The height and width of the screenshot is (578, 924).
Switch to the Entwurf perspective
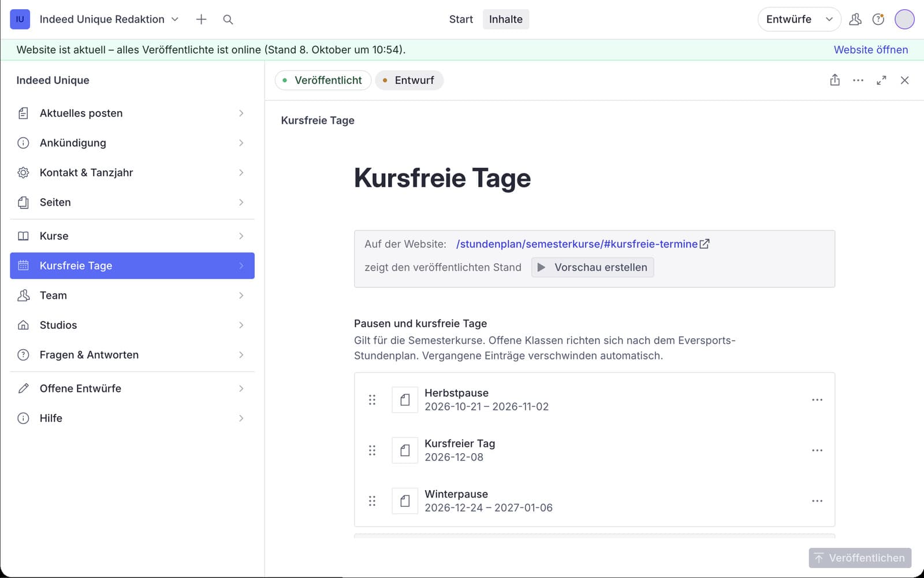(409, 80)
